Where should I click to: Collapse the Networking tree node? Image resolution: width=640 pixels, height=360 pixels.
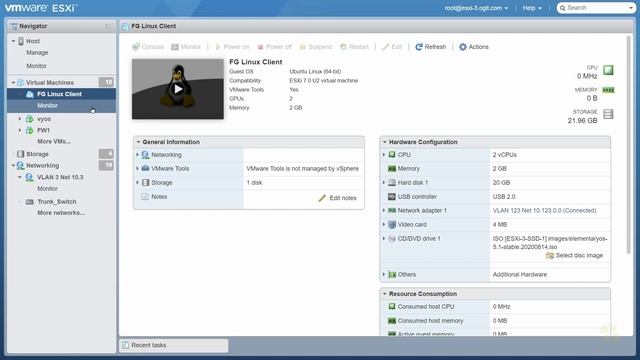tap(13, 165)
